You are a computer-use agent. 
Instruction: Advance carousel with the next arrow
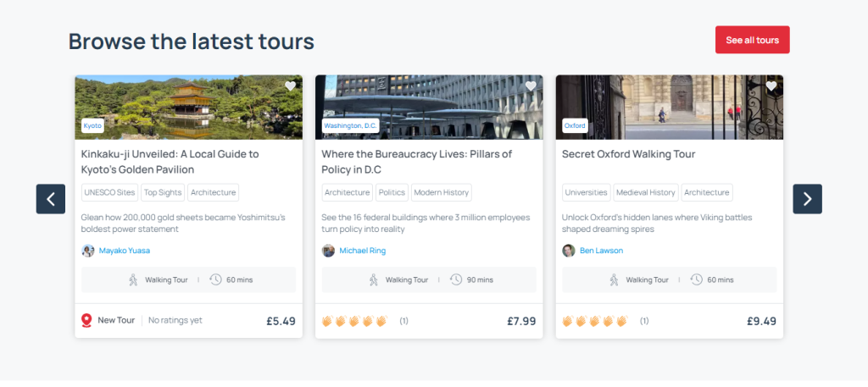click(x=807, y=199)
